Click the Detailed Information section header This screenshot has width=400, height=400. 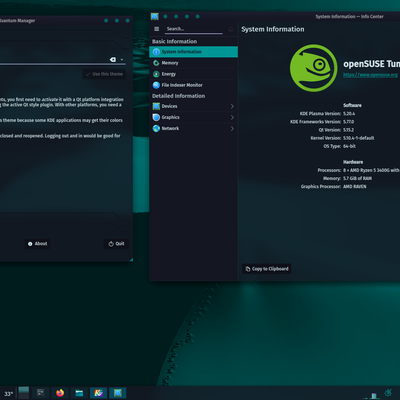click(179, 96)
